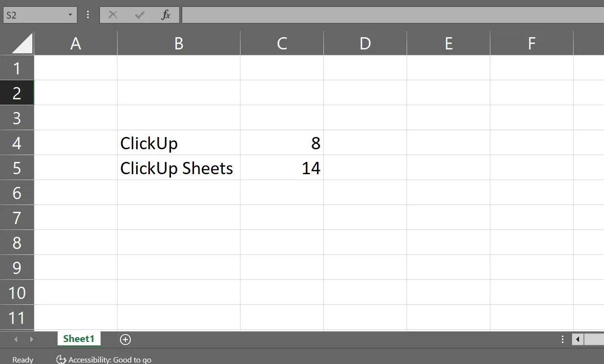Image resolution: width=604 pixels, height=364 pixels.
Task: Open Insert Function fx dialog
Action: pyautogui.click(x=166, y=15)
